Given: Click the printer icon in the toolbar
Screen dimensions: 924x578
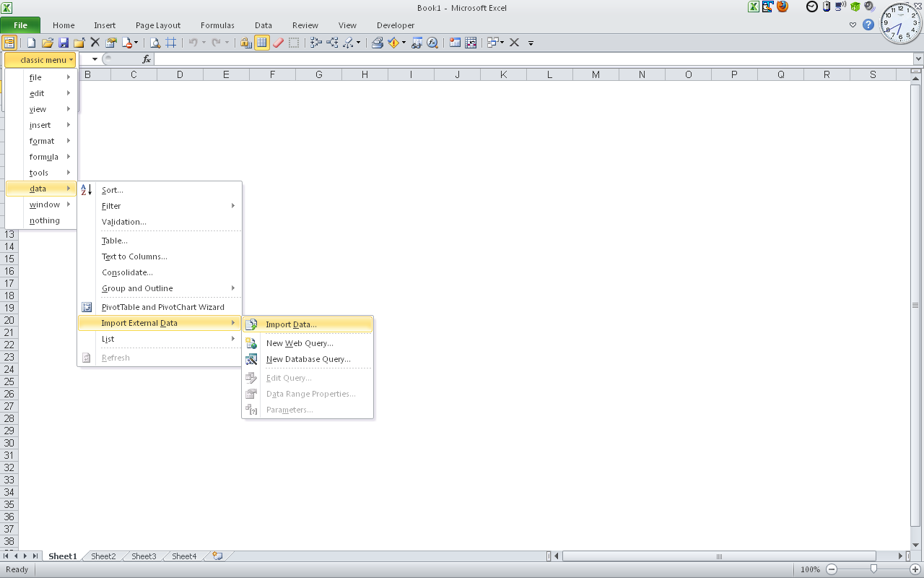Looking at the screenshot, I should 378,43.
